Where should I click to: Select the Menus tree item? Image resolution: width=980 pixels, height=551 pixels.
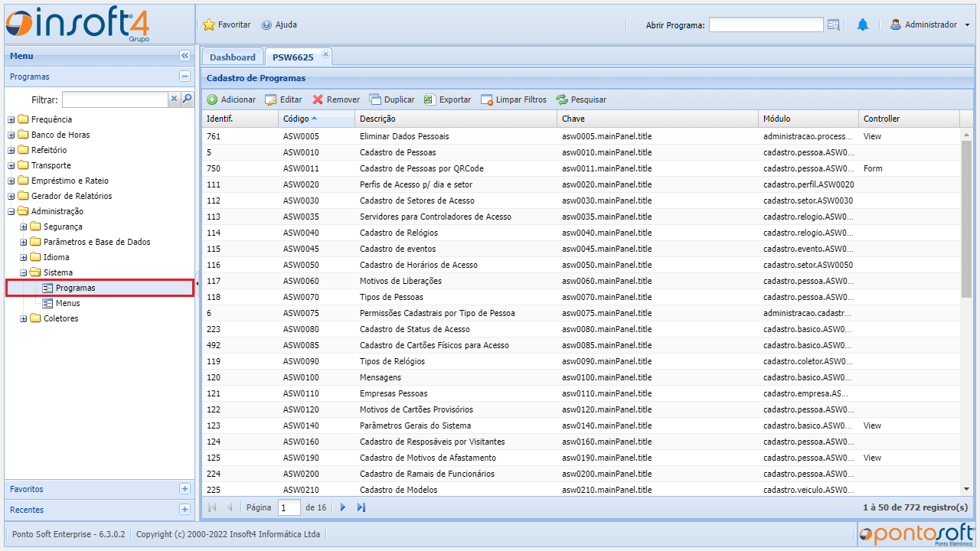coord(67,303)
